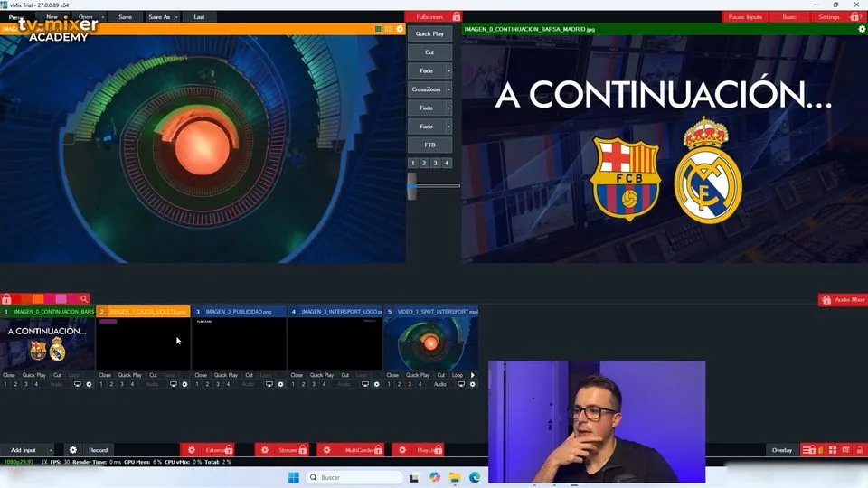
Task: Open the Audio Mixer
Action: (x=843, y=299)
